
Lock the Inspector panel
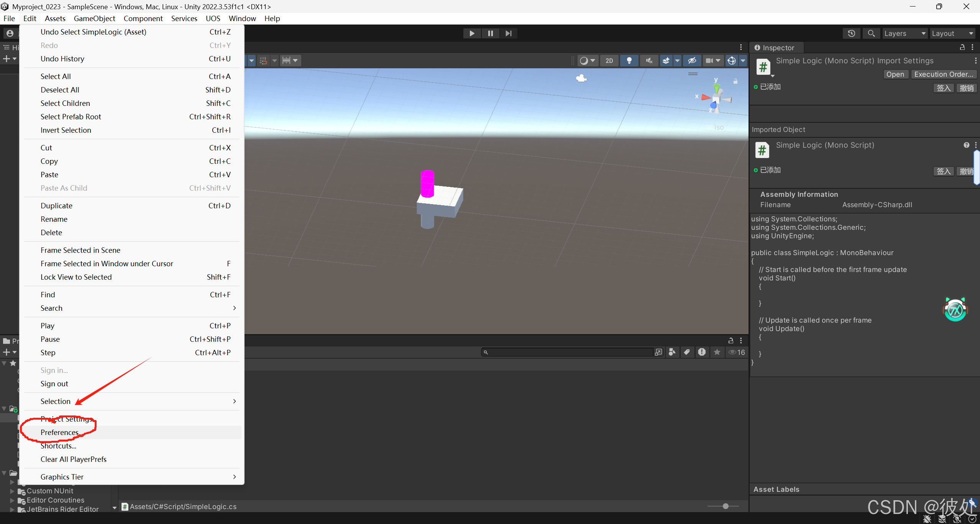pyautogui.click(x=962, y=48)
